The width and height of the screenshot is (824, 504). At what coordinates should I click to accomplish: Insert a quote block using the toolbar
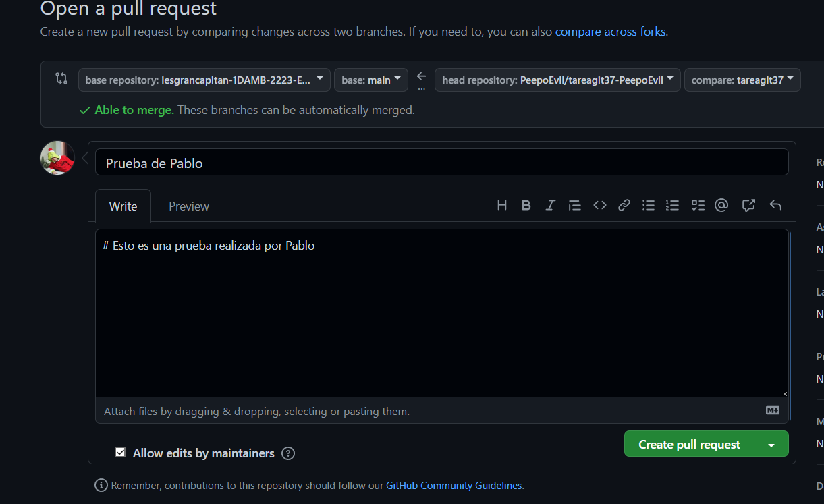point(574,205)
